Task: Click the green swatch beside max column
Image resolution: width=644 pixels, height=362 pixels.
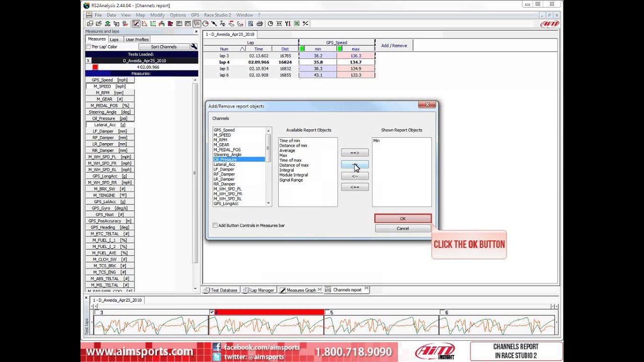Action: pyautogui.click(x=340, y=49)
